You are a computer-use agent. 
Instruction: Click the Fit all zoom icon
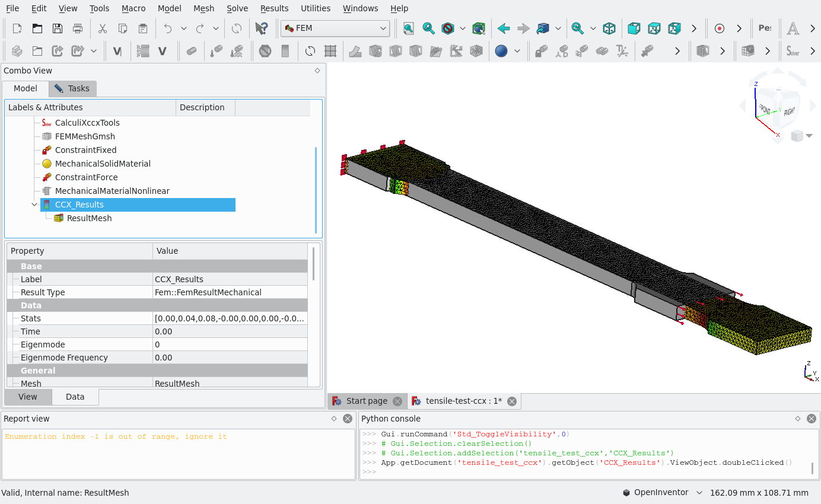coord(408,28)
